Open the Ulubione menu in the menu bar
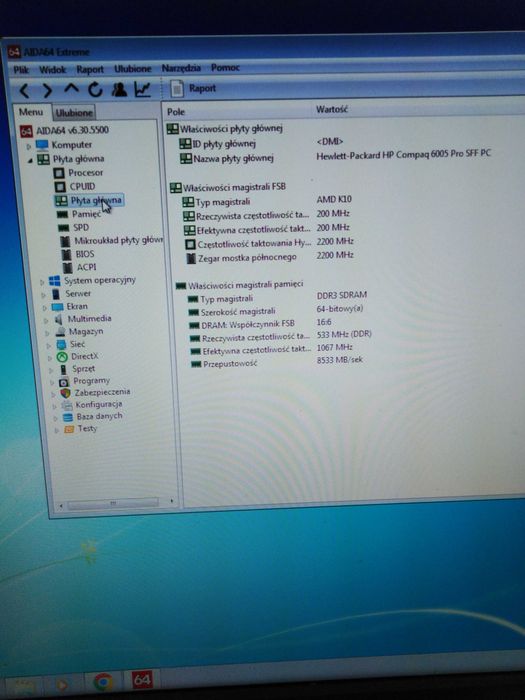 (x=133, y=69)
